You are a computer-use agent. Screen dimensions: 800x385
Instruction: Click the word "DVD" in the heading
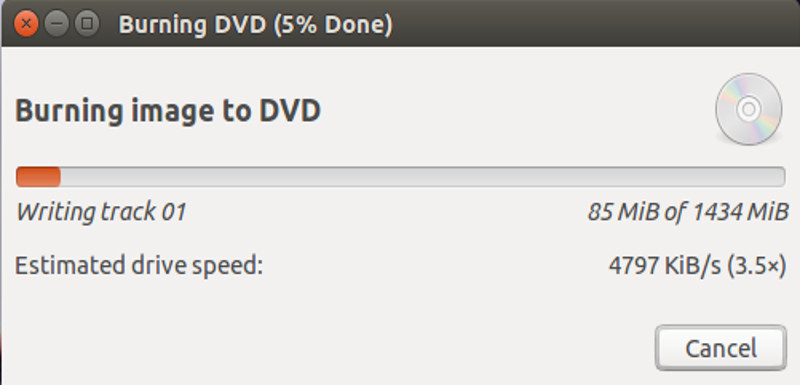[290, 111]
